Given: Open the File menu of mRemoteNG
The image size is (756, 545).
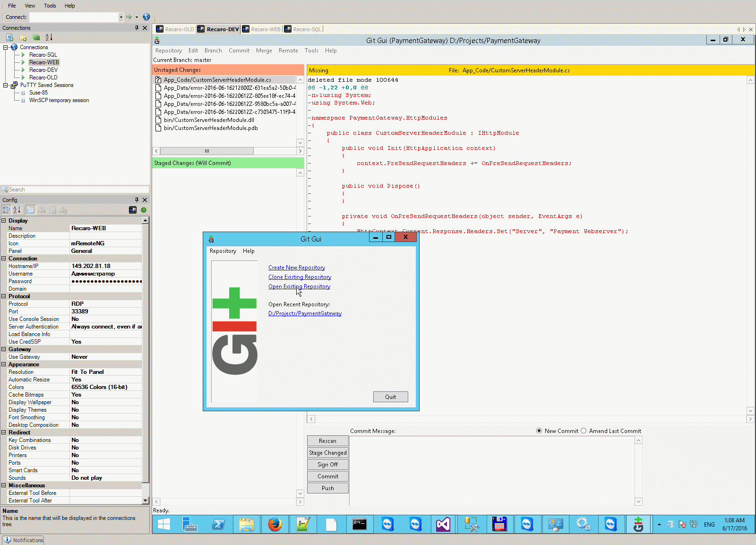Looking at the screenshot, I should pos(12,6).
